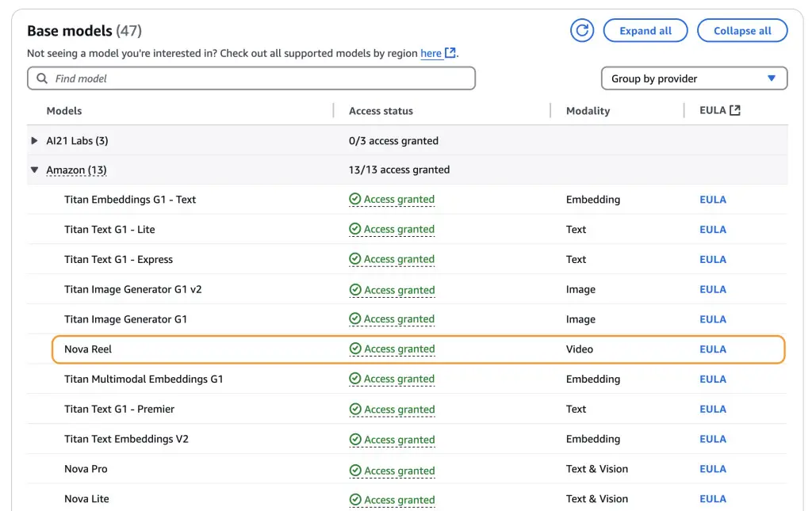This screenshot has height=511, width=812.
Task: Open the 'here' supported models link
Action: click(x=431, y=53)
